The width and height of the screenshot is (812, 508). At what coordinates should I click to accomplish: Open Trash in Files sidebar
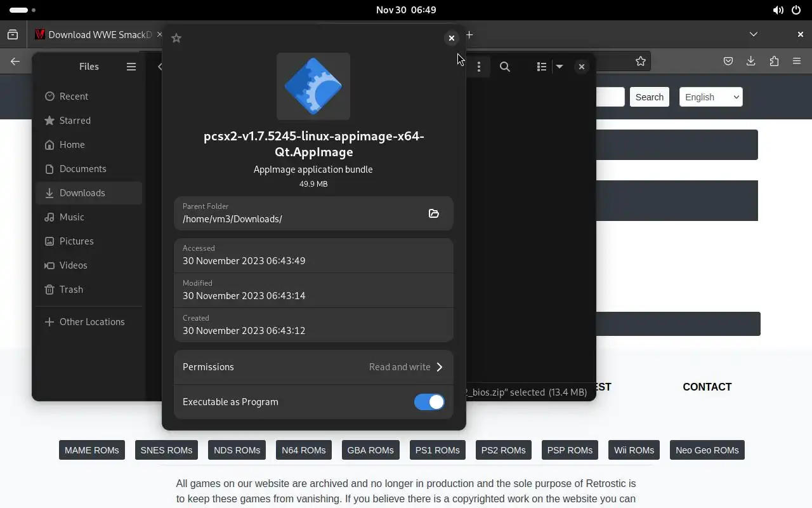(89, 290)
